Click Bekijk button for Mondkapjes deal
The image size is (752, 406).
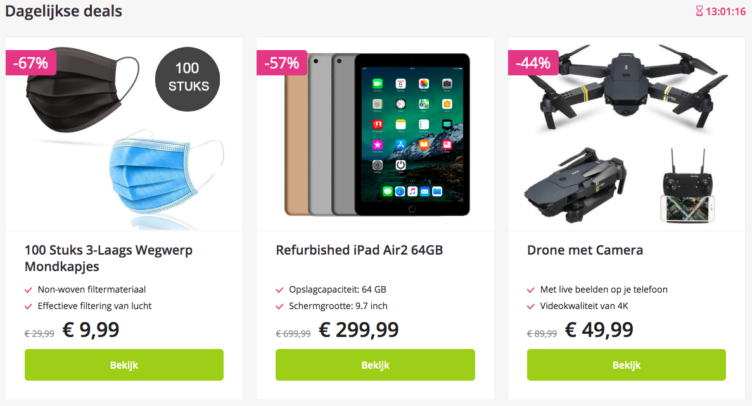click(124, 365)
